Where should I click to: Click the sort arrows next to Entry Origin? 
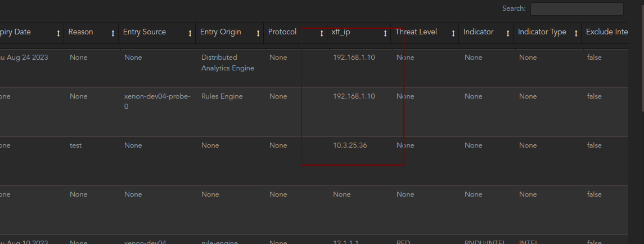pos(258,33)
